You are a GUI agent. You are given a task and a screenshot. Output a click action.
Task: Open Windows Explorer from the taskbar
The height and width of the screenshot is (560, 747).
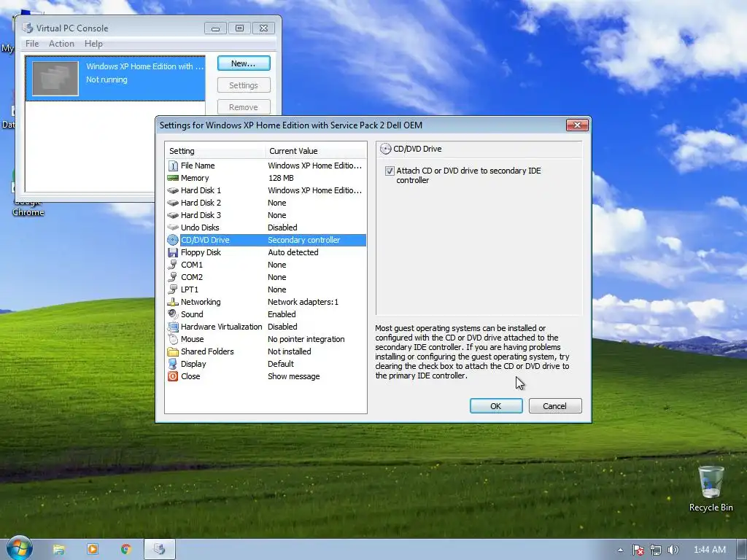58,550
